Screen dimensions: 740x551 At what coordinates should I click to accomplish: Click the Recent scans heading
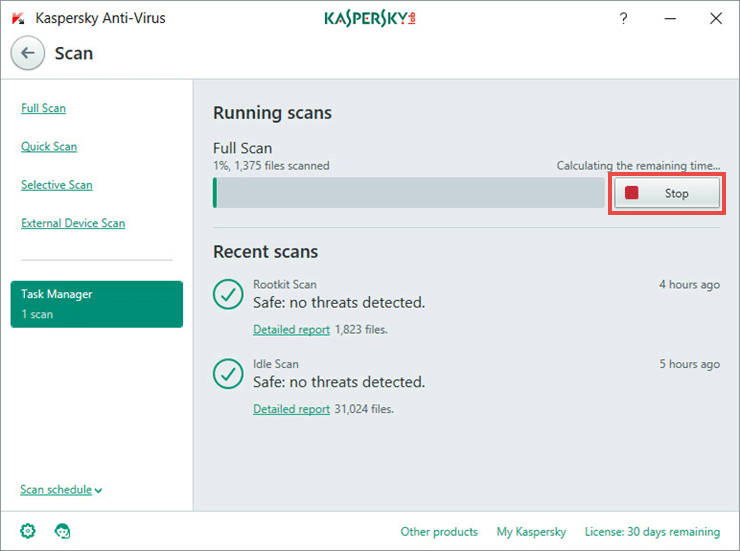[265, 251]
